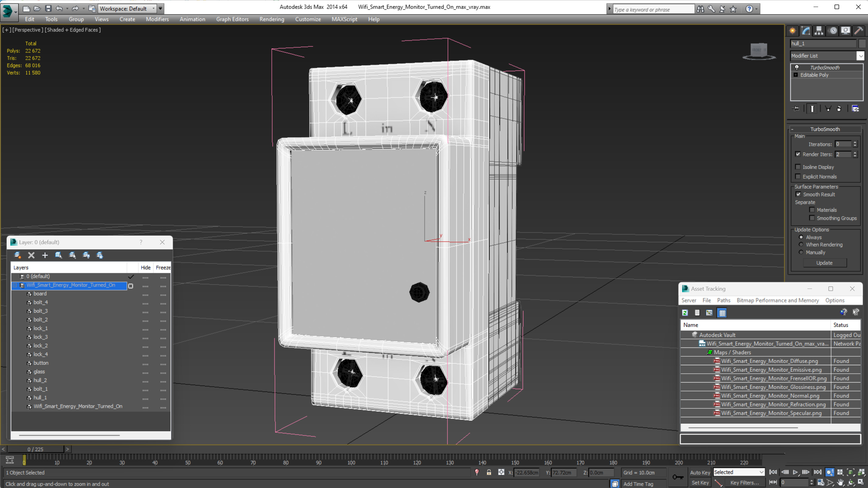
Task: Select the Manually update option
Action: click(801, 252)
